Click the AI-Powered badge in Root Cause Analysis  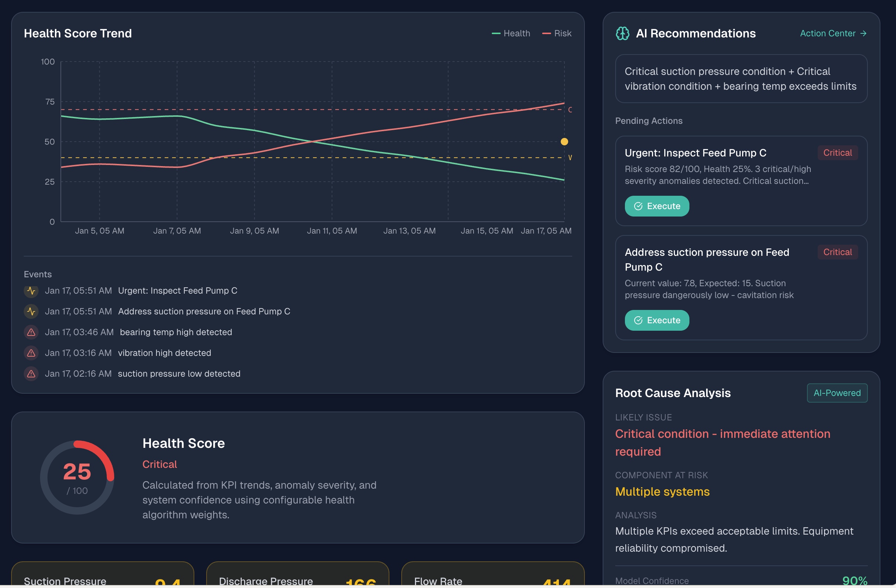click(837, 393)
